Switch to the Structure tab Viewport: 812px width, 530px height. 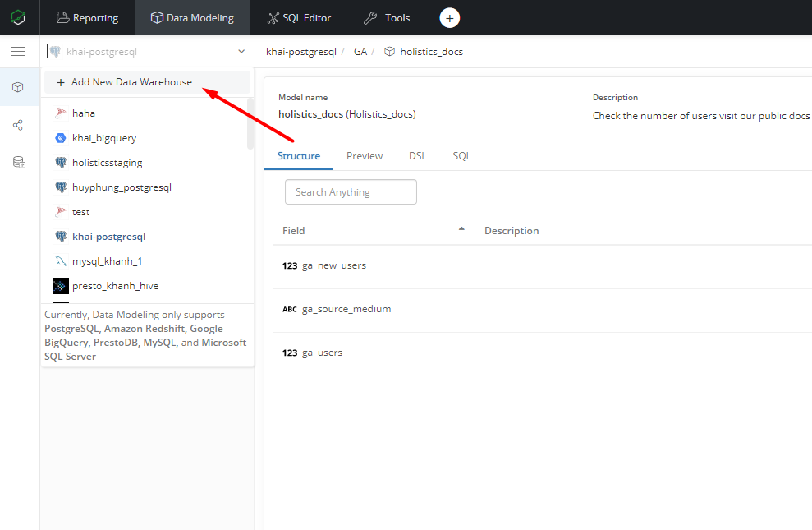pos(299,156)
